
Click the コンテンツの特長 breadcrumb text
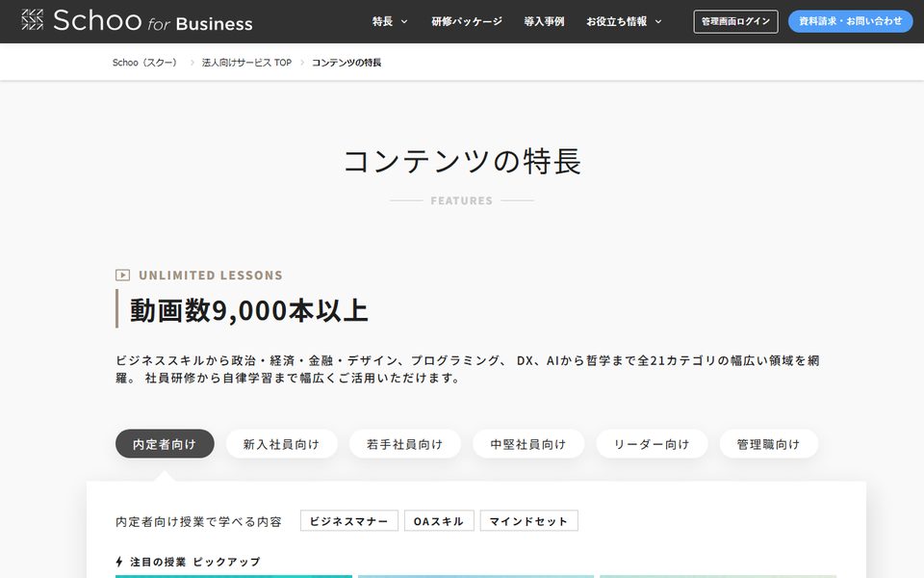point(346,63)
